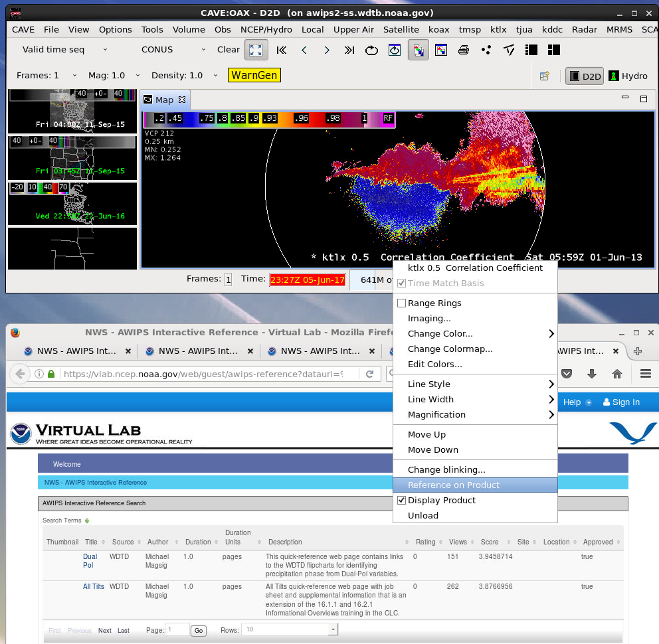Image resolution: width=659 pixels, height=644 pixels.
Task: Open the Firefox downloads arrow
Action: point(592,374)
